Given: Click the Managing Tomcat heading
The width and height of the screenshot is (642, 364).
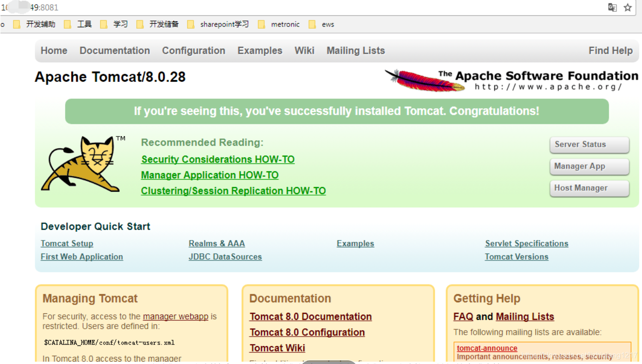Looking at the screenshot, I should 90,299.
